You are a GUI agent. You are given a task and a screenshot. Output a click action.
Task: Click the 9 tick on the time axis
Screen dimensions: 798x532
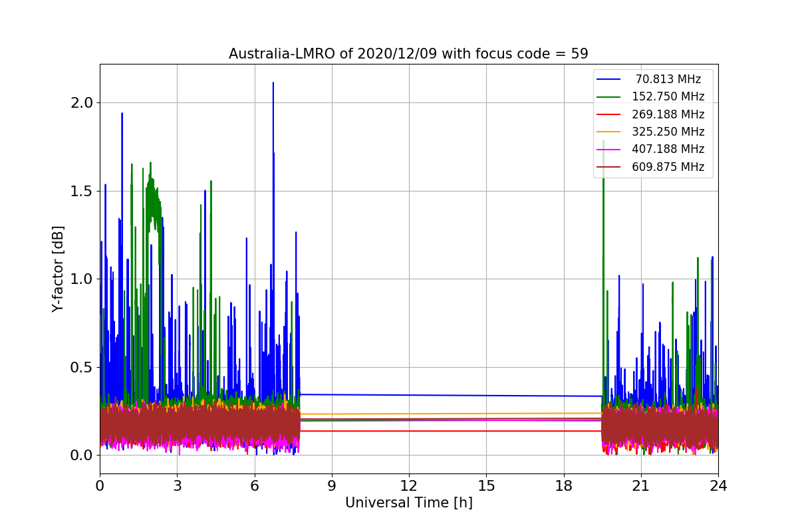pyautogui.click(x=332, y=485)
